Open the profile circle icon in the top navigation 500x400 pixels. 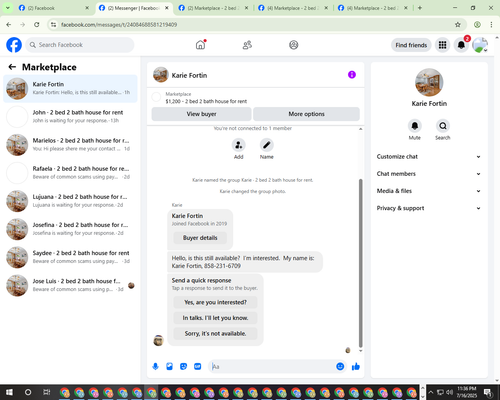pyautogui.click(x=294, y=45)
